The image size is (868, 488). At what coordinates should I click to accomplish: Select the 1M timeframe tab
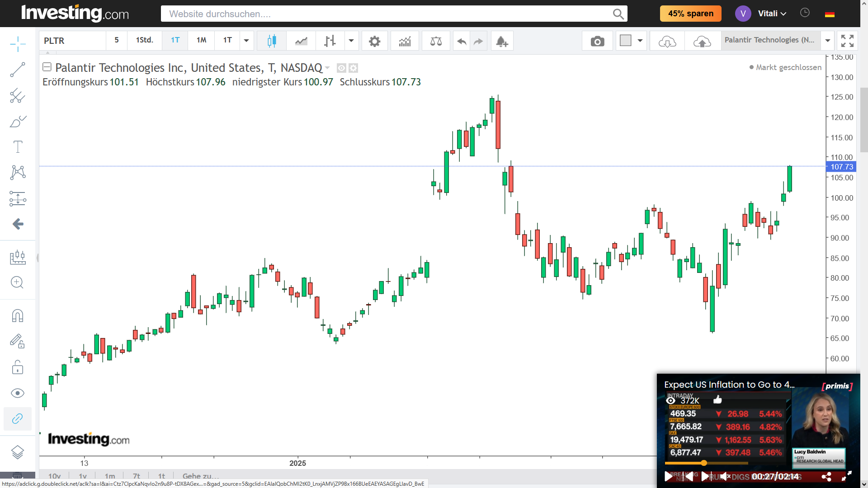[x=201, y=40]
